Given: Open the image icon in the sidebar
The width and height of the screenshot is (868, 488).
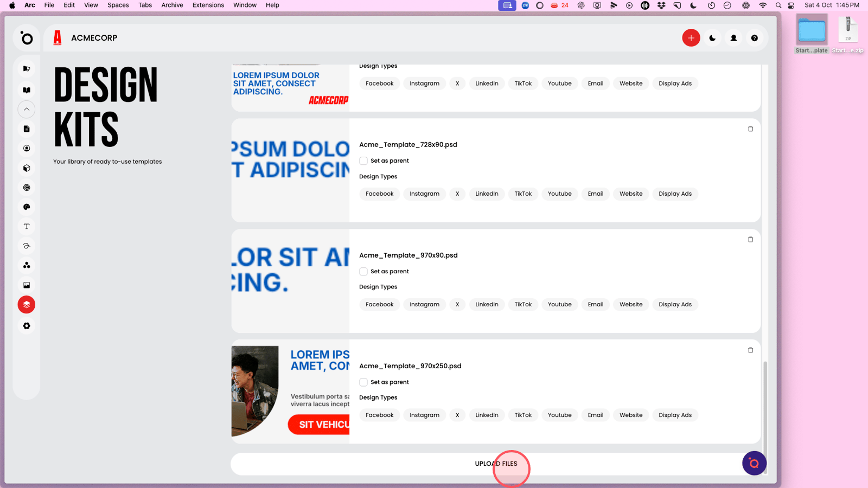Looking at the screenshot, I should (27, 285).
